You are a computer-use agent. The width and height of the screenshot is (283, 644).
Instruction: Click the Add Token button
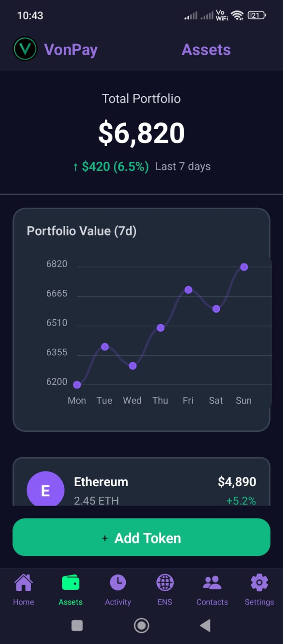tap(141, 538)
